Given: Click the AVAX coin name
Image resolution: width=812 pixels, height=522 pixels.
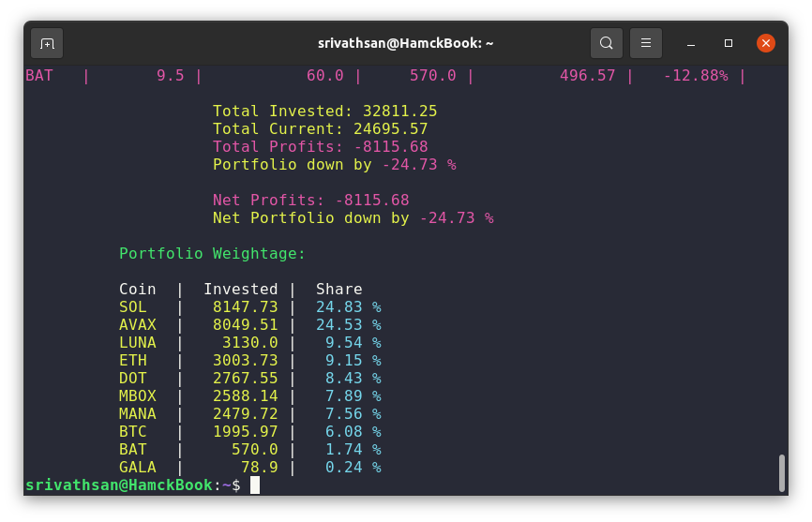Looking at the screenshot, I should tap(137, 325).
